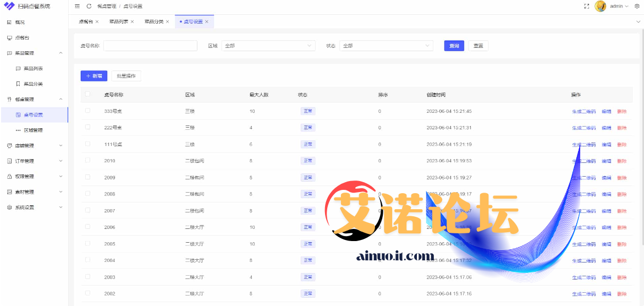This screenshot has height=306, width=644.
Task: Open the 状态 filter dropdown
Action: (386, 46)
